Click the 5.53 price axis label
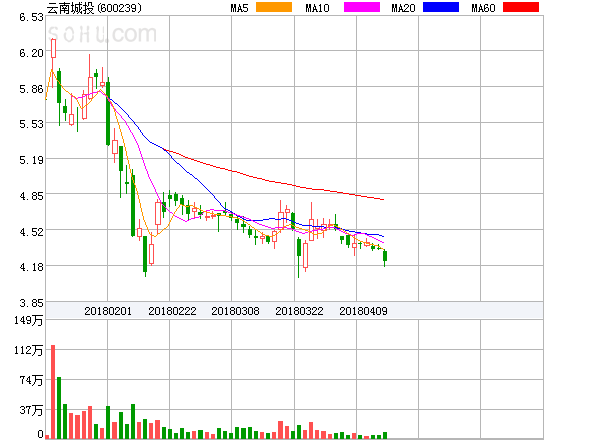Image resolution: width=600 pixels, height=440 pixels. click(31, 124)
